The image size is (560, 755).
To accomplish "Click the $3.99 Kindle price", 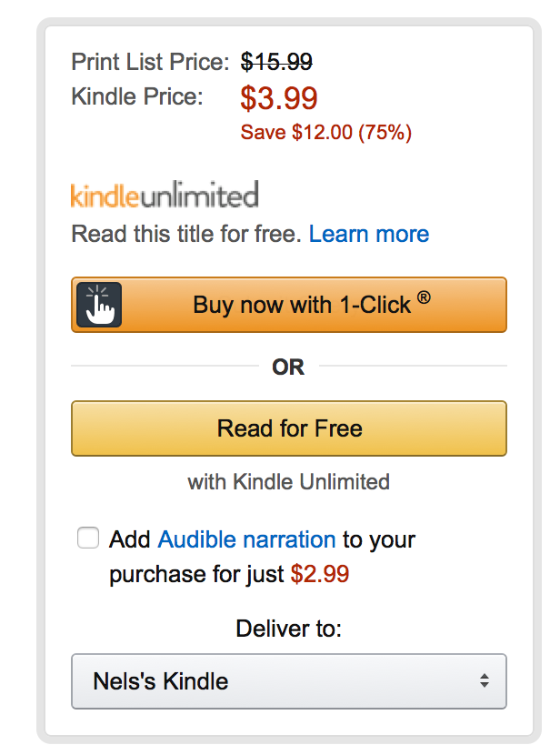I will pyautogui.click(x=279, y=98).
